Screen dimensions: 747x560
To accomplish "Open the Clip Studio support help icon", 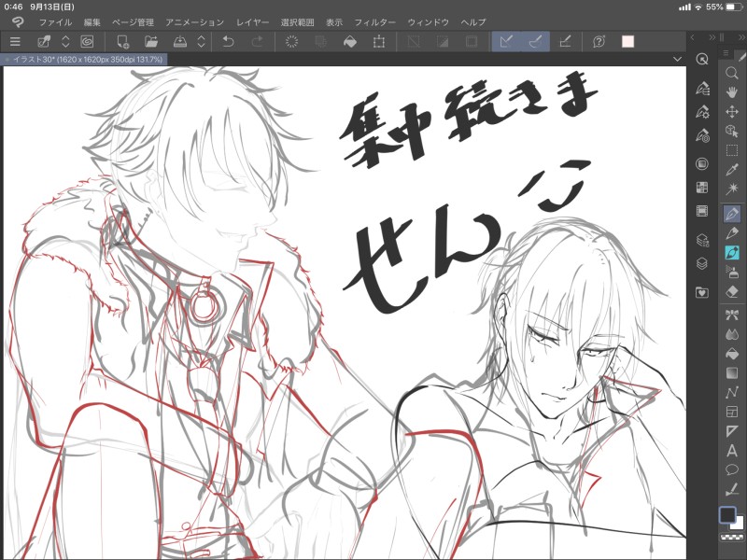I will [x=599, y=41].
